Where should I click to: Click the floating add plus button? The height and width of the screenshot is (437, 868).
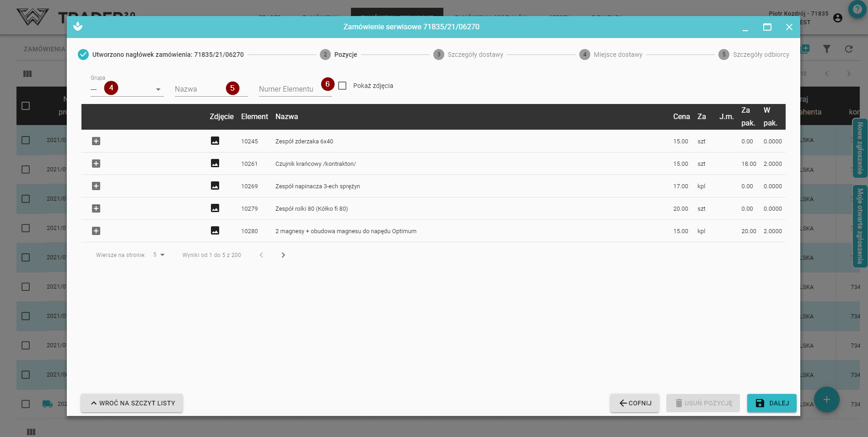pos(826,399)
